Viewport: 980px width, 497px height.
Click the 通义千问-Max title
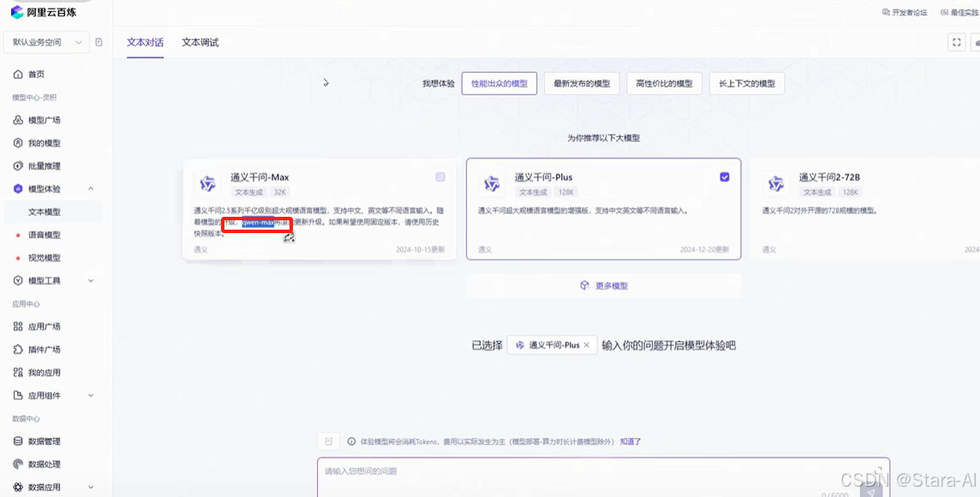tap(260, 177)
